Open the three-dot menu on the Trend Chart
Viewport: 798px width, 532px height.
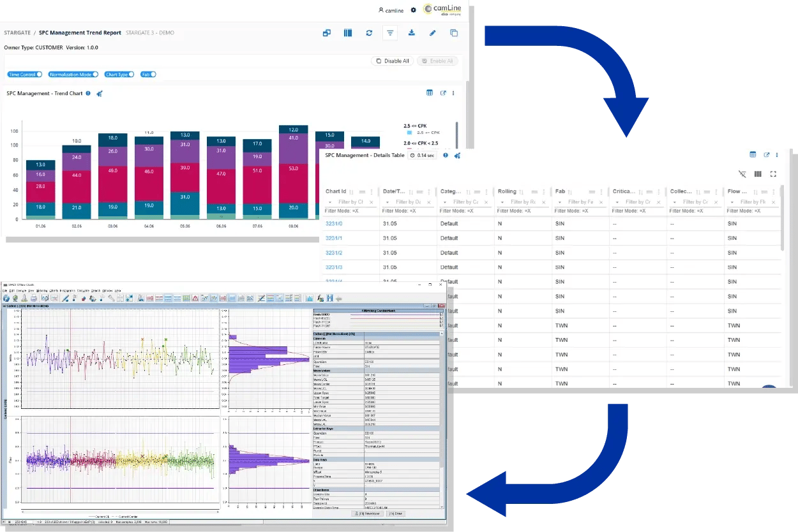coord(453,92)
